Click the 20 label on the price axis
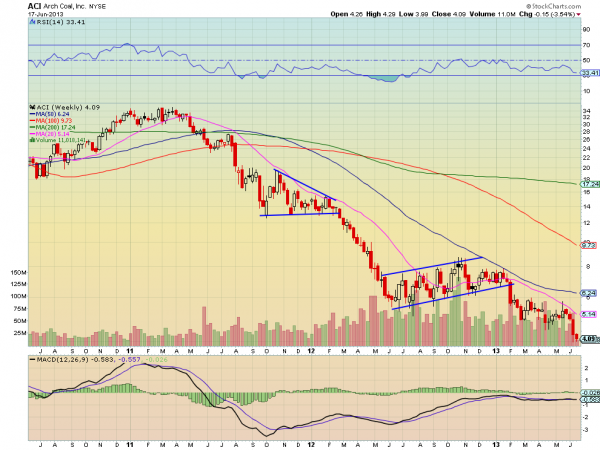Screen dimensions: 600x450 click(586, 168)
